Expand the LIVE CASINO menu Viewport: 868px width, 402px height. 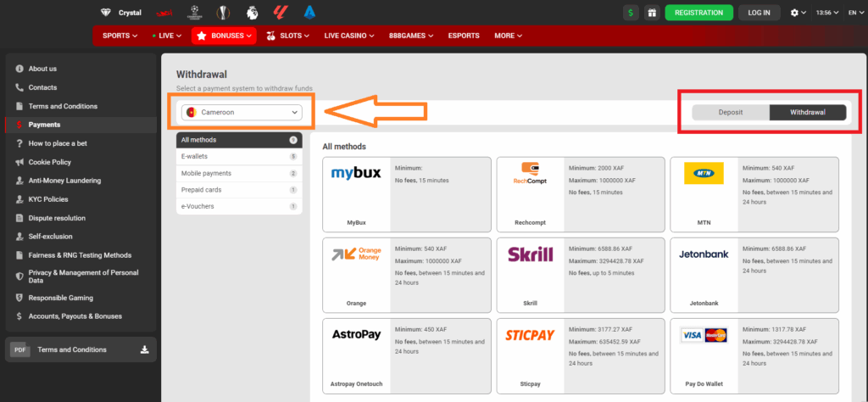click(348, 36)
